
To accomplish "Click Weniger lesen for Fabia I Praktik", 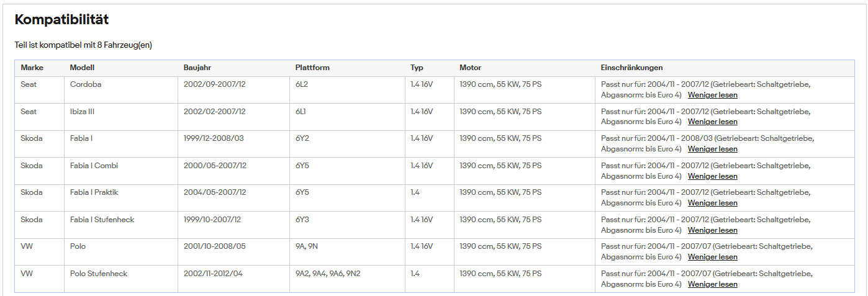I will click(713, 203).
